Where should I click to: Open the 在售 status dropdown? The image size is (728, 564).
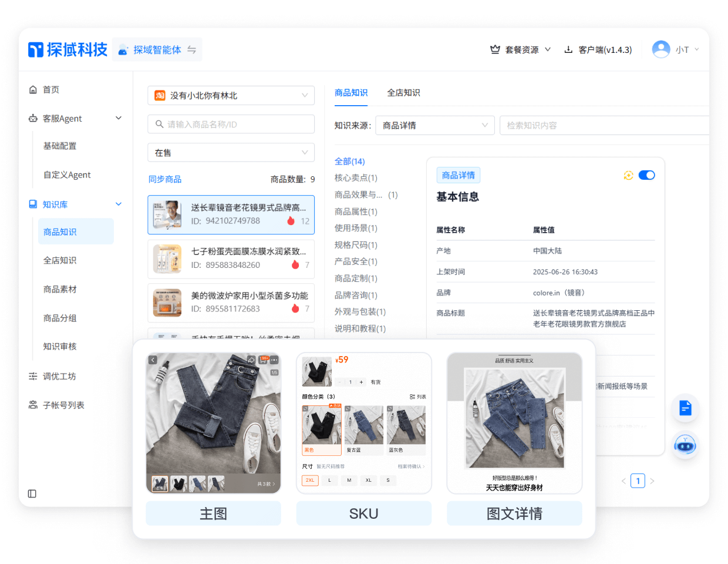click(x=231, y=152)
